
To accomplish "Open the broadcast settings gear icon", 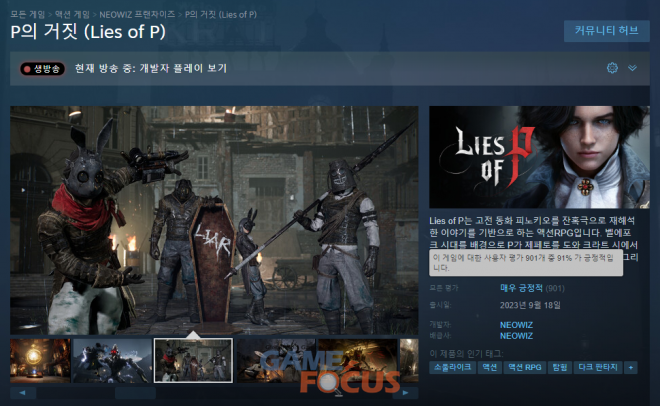I will click(x=612, y=68).
